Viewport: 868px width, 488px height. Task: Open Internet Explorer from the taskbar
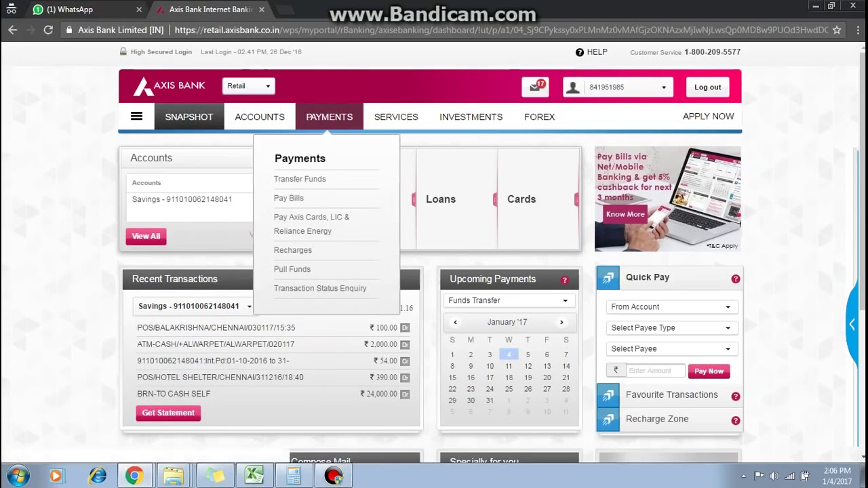[x=98, y=476]
